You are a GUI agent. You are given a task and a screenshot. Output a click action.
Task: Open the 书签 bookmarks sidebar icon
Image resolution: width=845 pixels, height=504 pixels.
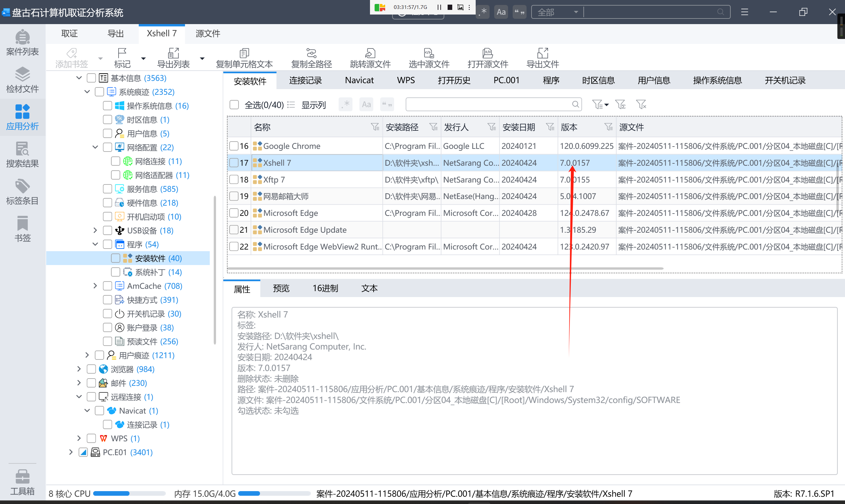coord(22,229)
